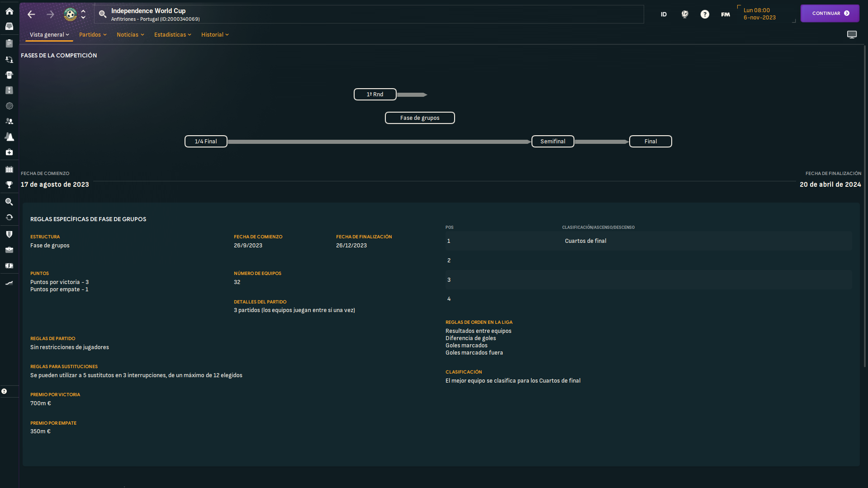Go back with the left arrow
This screenshot has height=488, width=868.
point(31,14)
